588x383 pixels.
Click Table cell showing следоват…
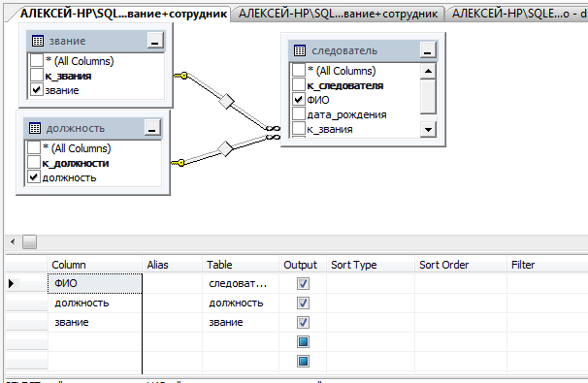241,284
